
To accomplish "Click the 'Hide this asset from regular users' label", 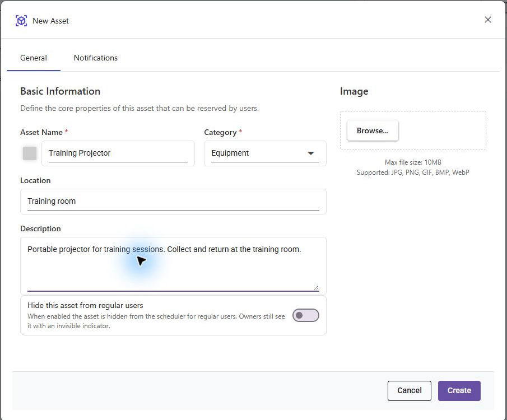I will click(x=85, y=306).
